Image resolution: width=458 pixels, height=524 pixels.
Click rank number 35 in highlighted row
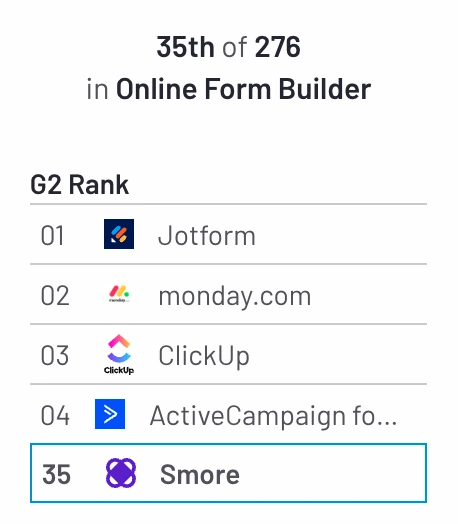(56, 474)
